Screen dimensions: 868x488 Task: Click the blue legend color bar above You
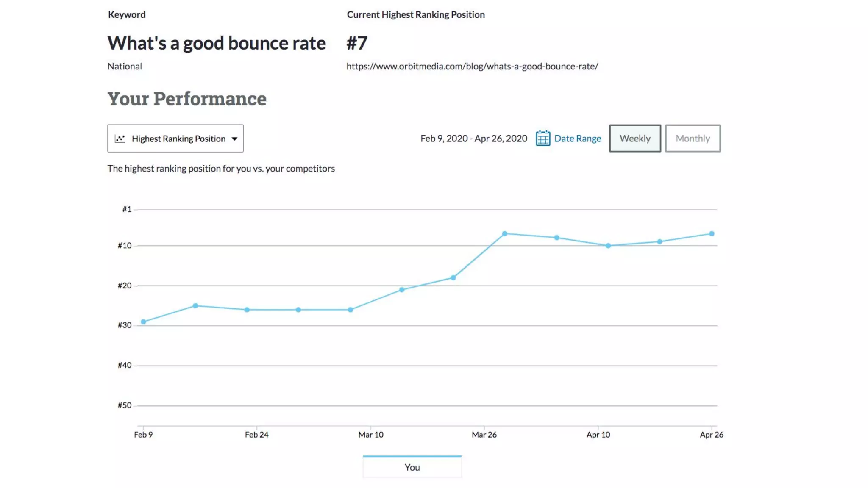[x=412, y=456]
